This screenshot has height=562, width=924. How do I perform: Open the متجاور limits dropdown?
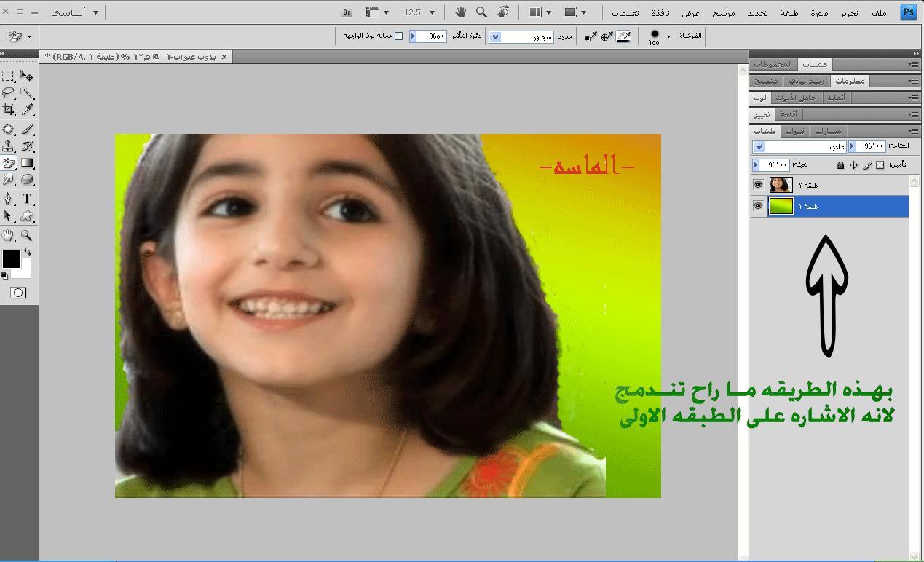[x=495, y=36]
